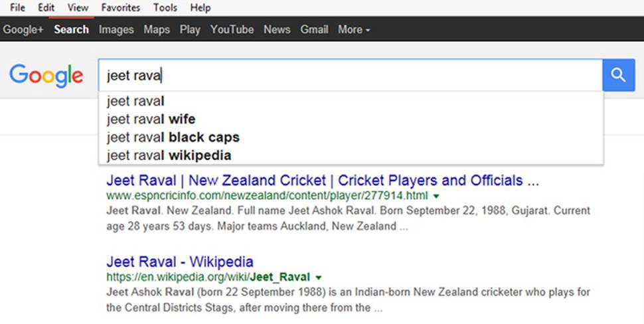The height and width of the screenshot is (324, 644).
Task: Open the Jeet Raval - Wikipedia result
Action: click(180, 262)
